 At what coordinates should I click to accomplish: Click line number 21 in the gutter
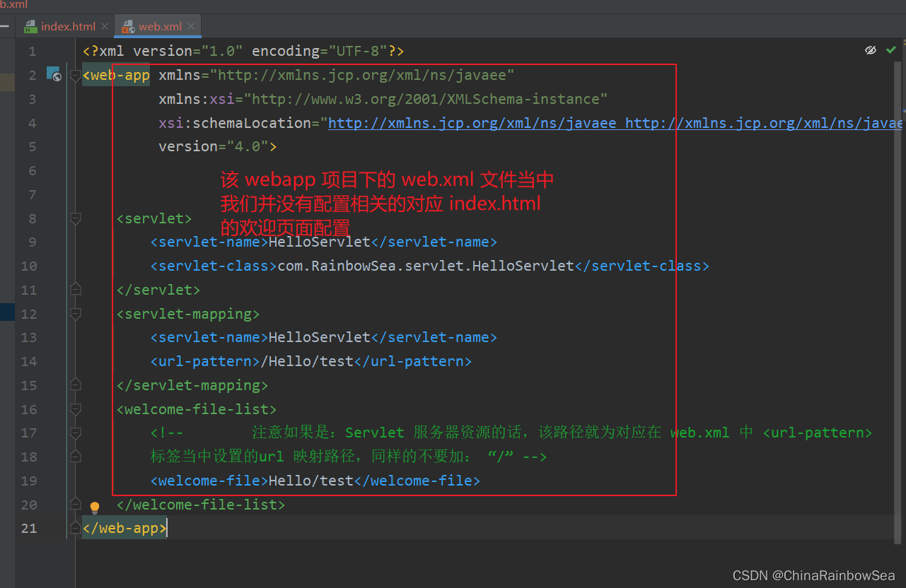point(29,528)
